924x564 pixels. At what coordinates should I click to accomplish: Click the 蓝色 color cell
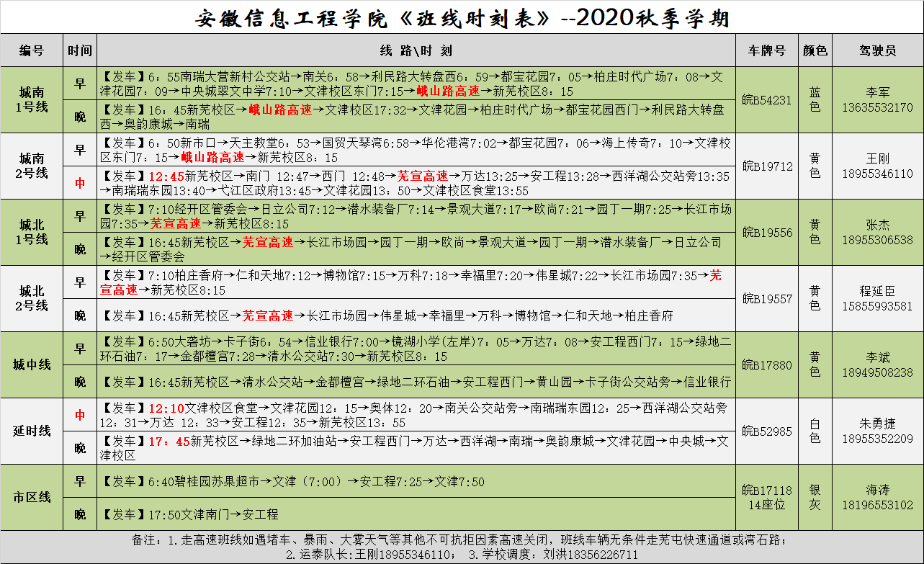coord(815,100)
